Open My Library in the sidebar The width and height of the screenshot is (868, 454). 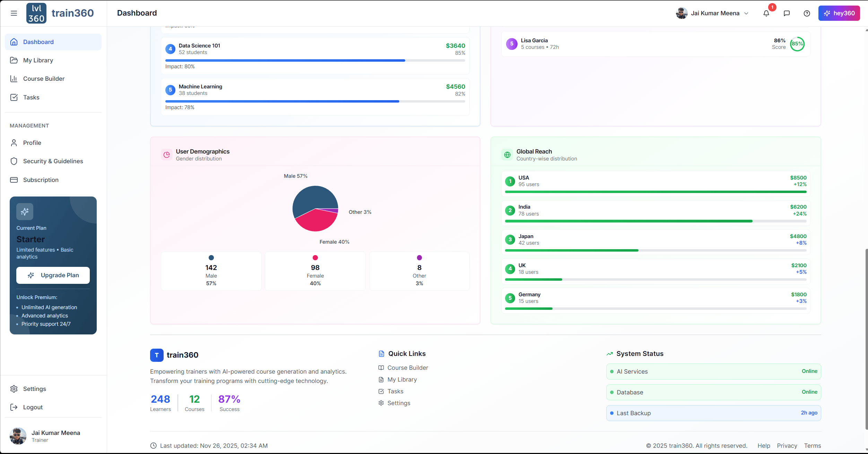[x=38, y=60]
